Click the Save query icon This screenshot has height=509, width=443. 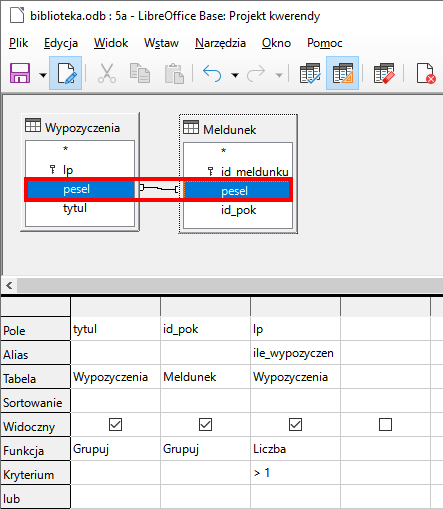click(20, 73)
